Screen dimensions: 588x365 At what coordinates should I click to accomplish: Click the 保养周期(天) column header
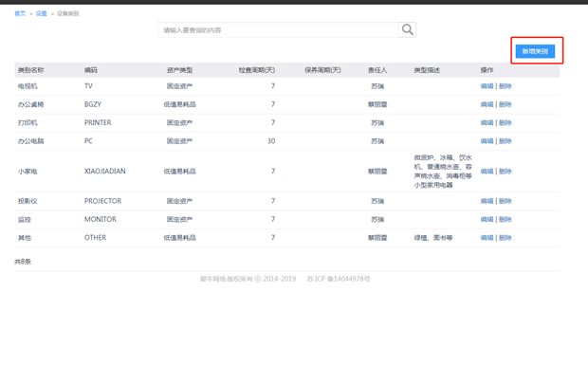point(322,70)
